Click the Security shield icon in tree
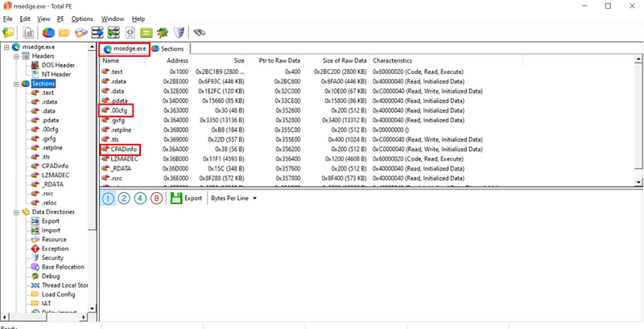This screenshot has height=329, width=644. [35, 257]
